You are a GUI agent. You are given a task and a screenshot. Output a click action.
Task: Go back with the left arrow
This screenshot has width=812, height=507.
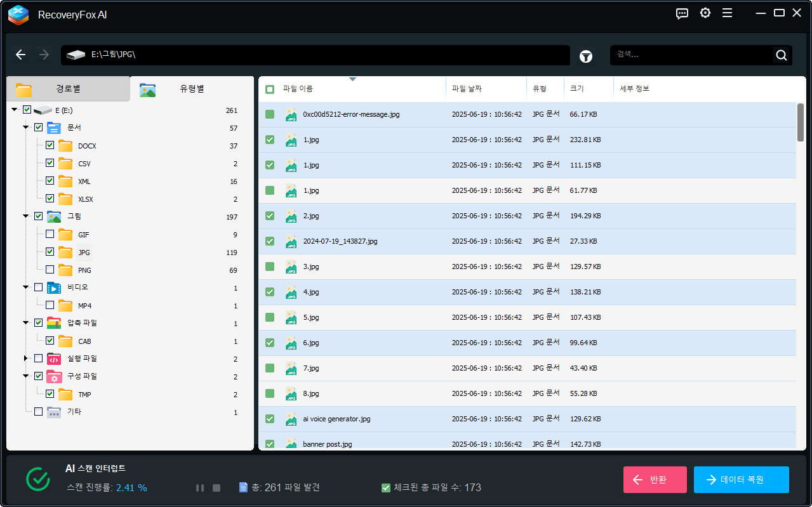(21, 55)
